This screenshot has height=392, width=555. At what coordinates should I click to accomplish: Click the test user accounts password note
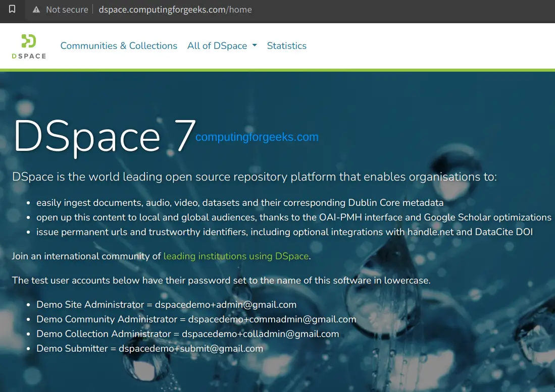point(221,280)
